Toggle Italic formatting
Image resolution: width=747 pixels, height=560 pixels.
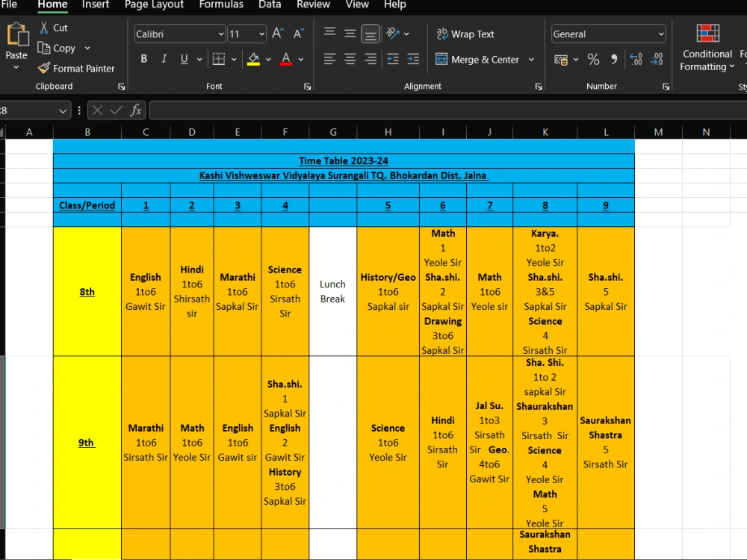pos(164,59)
